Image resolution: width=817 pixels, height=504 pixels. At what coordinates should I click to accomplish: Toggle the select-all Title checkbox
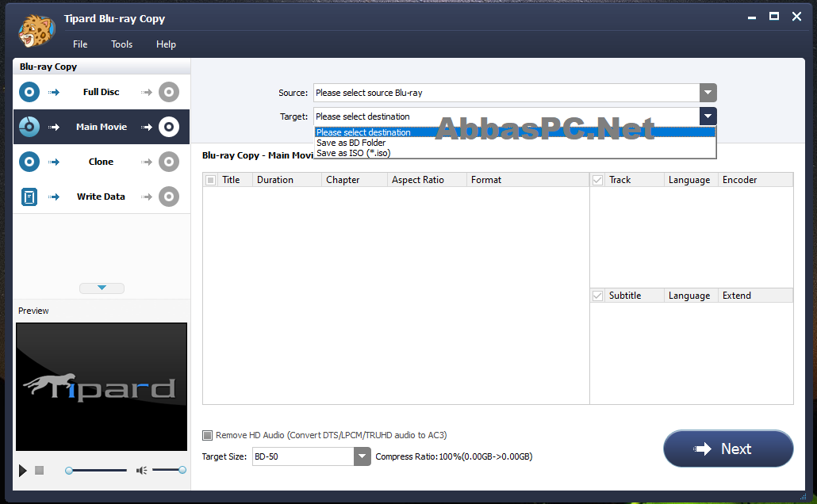(x=210, y=180)
